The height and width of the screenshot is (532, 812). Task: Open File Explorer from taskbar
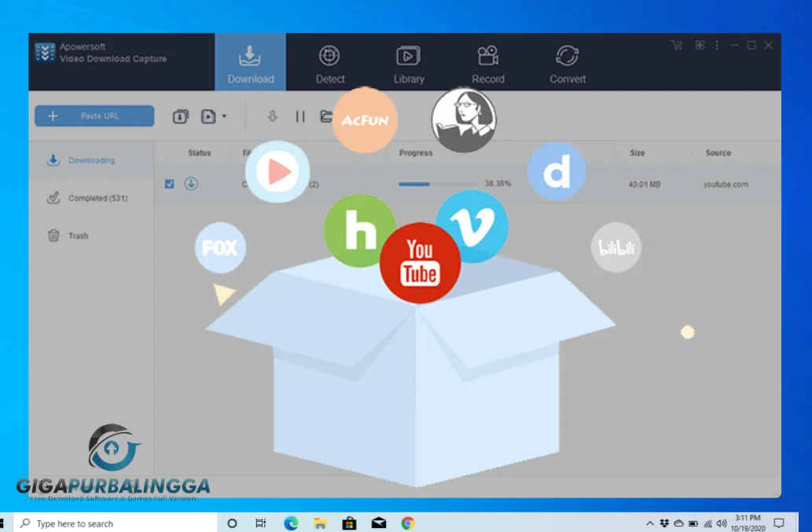point(320,523)
